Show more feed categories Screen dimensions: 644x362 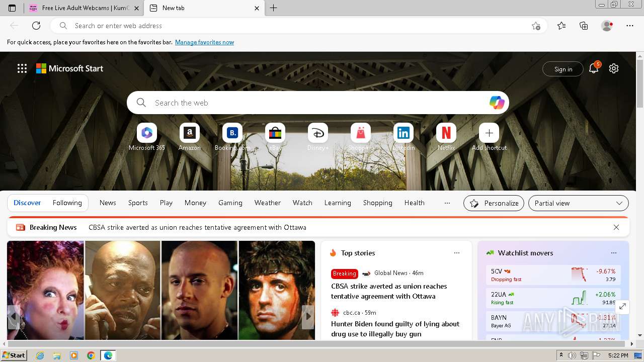click(x=447, y=203)
